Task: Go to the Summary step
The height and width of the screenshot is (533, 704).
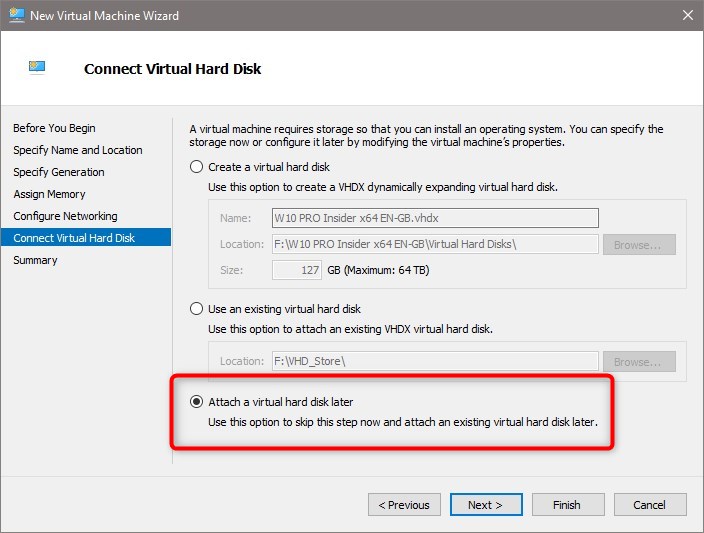Action: (35, 260)
